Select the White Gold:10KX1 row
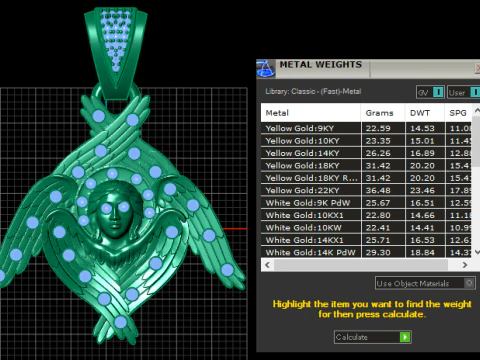The height and width of the screenshot is (360, 480). tap(366, 215)
